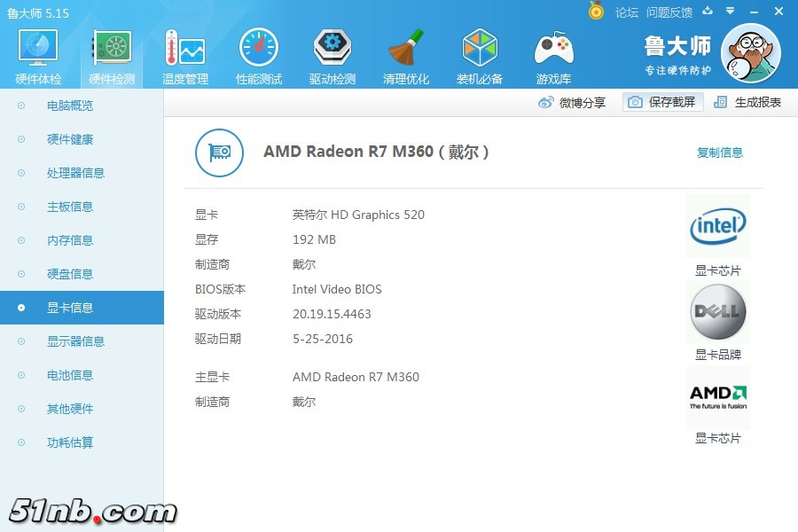The height and width of the screenshot is (532, 798).
Task: Select the 温度管理 thermometer icon
Action: pyautogui.click(x=184, y=56)
